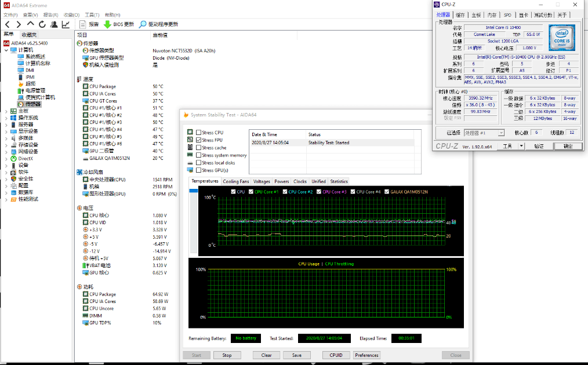The height and width of the screenshot is (365, 588).
Task: Go up one level via the toolbar arrow
Action: point(30,24)
